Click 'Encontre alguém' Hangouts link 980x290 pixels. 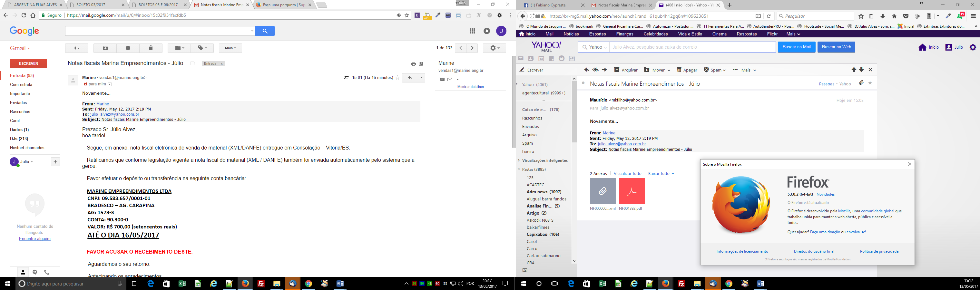34,239
